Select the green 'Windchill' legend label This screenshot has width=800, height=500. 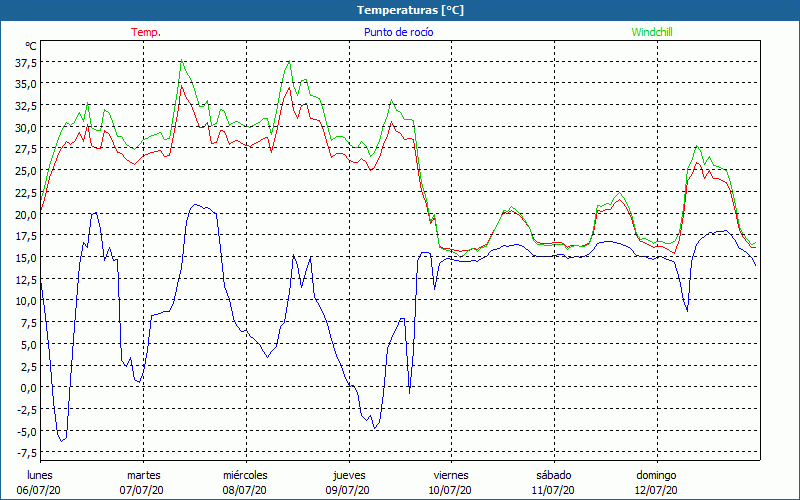click(652, 32)
